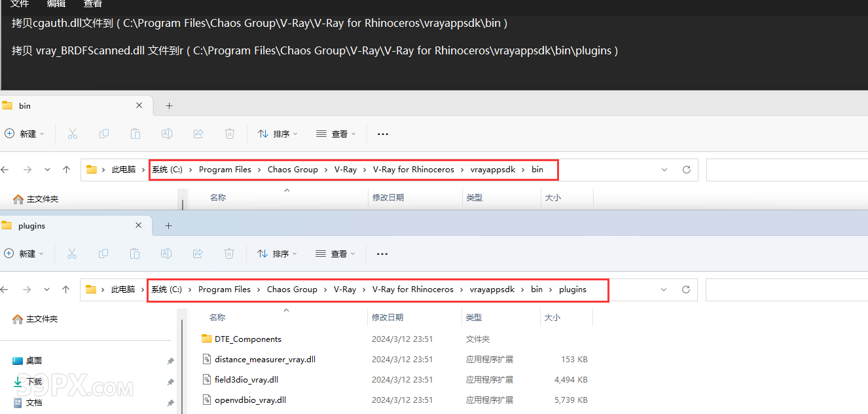Click the Share icon in plugins window toolbar

coord(198,254)
